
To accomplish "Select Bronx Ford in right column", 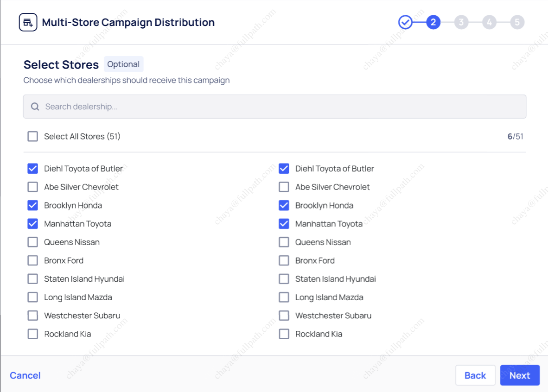I will point(284,260).
